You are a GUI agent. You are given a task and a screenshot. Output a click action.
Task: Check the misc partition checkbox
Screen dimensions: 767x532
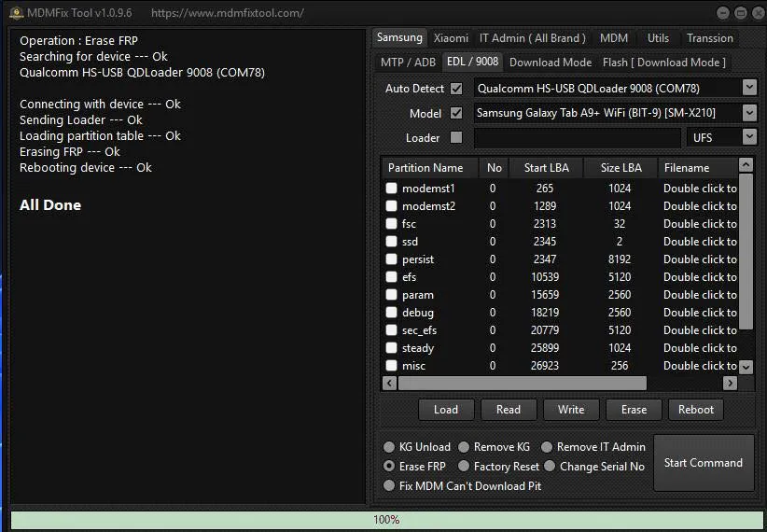pyautogui.click(x=391, y=366)
